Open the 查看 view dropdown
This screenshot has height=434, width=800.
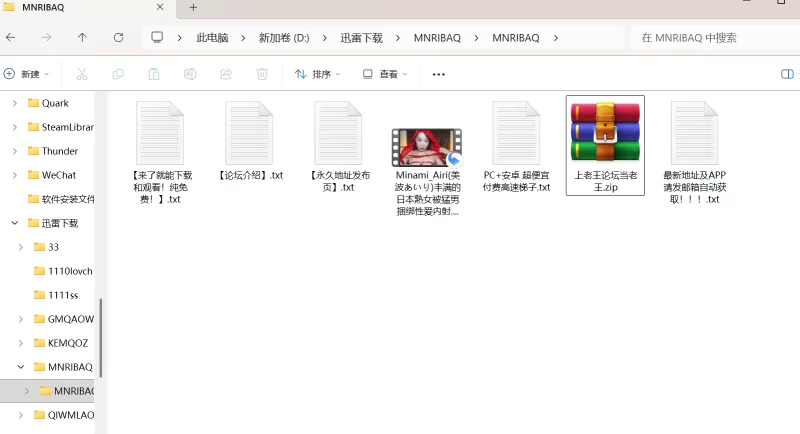coord(385,74)
